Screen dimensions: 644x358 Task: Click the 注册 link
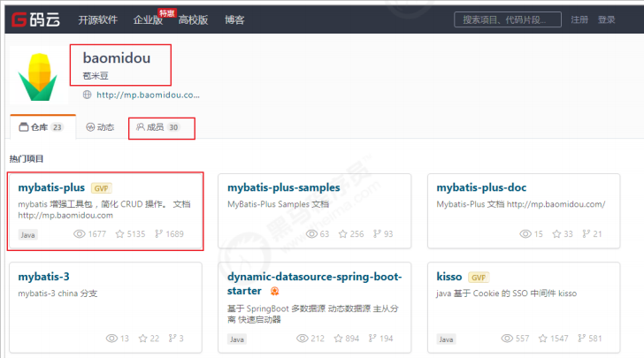[x=579, y=19]
